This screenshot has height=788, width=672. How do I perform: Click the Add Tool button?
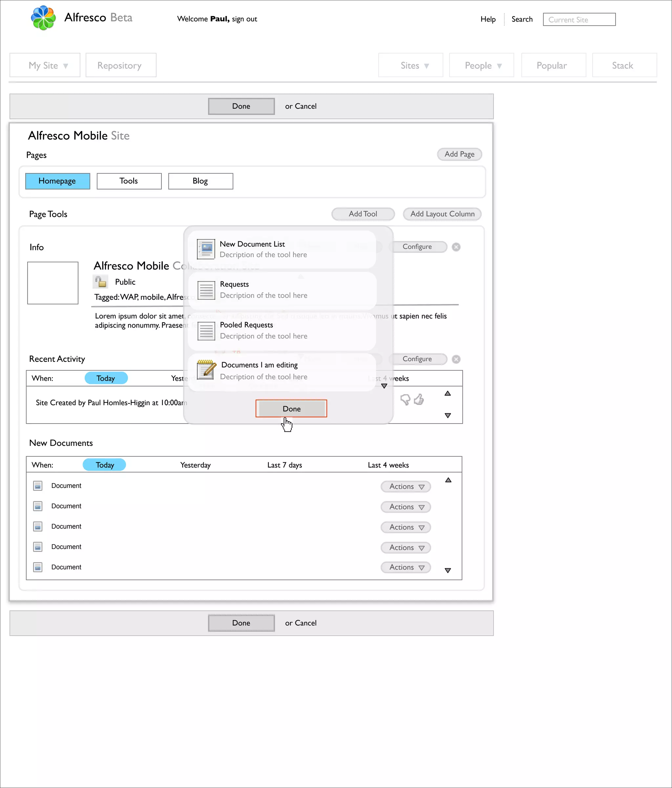click(x=363, y=214)
